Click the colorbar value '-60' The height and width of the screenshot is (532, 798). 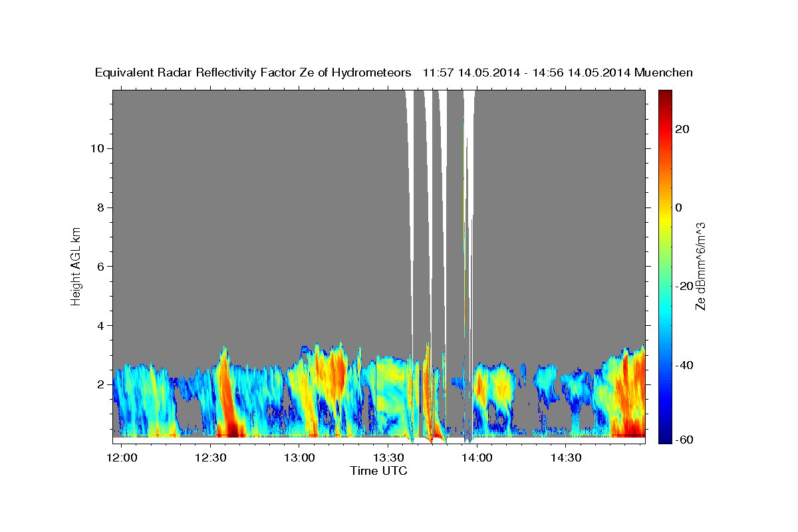tap(684, 440)
